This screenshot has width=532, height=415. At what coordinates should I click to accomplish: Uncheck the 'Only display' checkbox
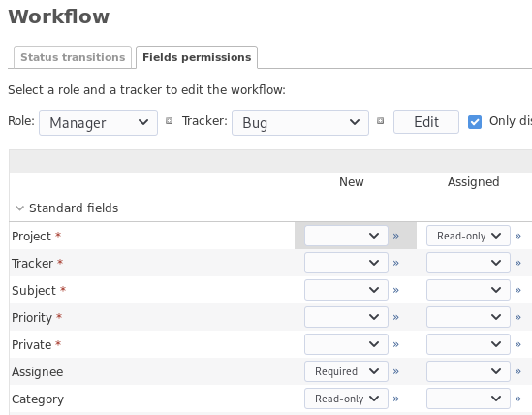tap(475, 122)
